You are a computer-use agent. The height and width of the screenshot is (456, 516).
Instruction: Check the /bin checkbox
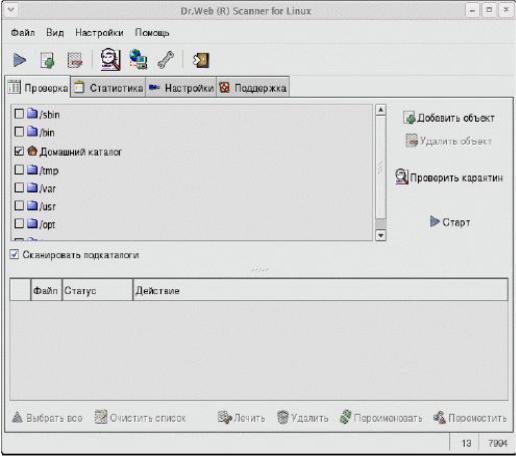coord(19,132)
